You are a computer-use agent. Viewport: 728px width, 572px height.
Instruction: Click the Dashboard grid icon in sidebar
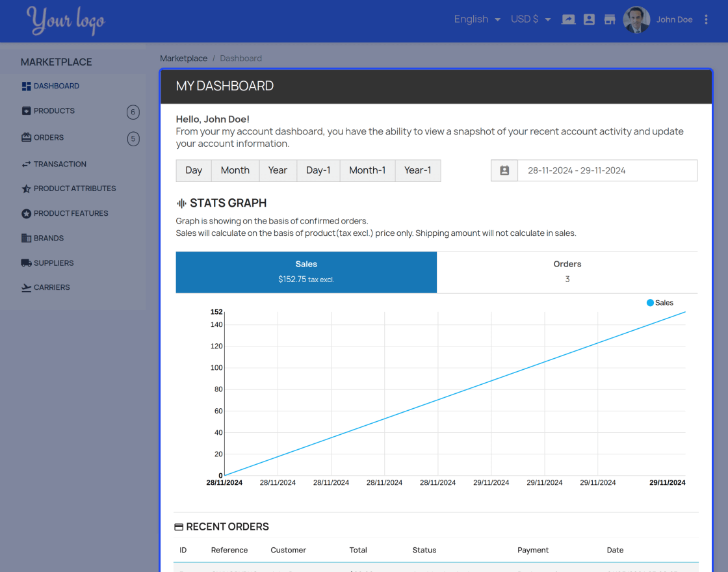pyautogui.click(x=27, y=86)
